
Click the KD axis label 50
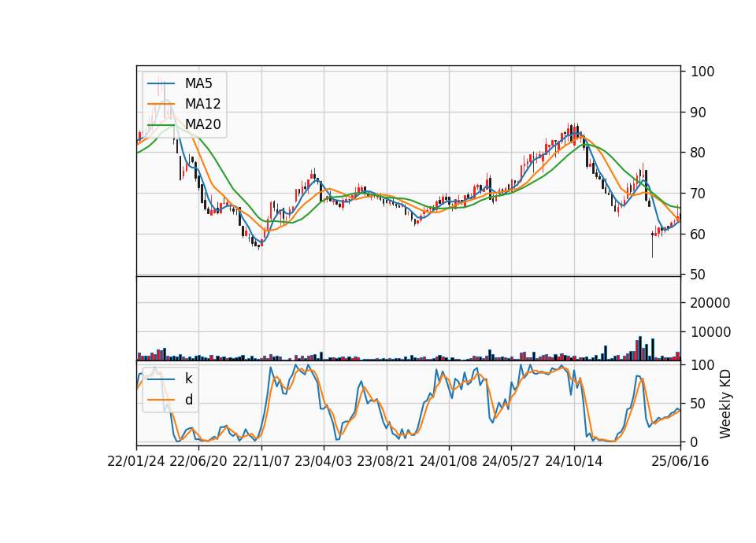point(698,404)
